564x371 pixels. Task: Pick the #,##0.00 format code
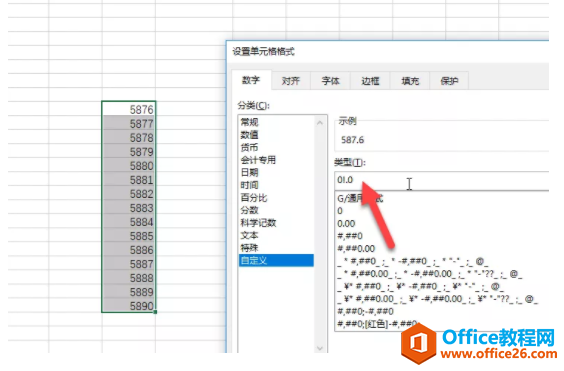pos(356,249)
